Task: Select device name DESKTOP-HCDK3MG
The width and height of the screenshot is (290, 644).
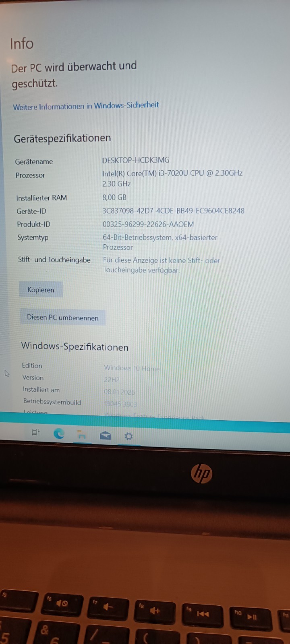Action: click(x=136, y=160)
